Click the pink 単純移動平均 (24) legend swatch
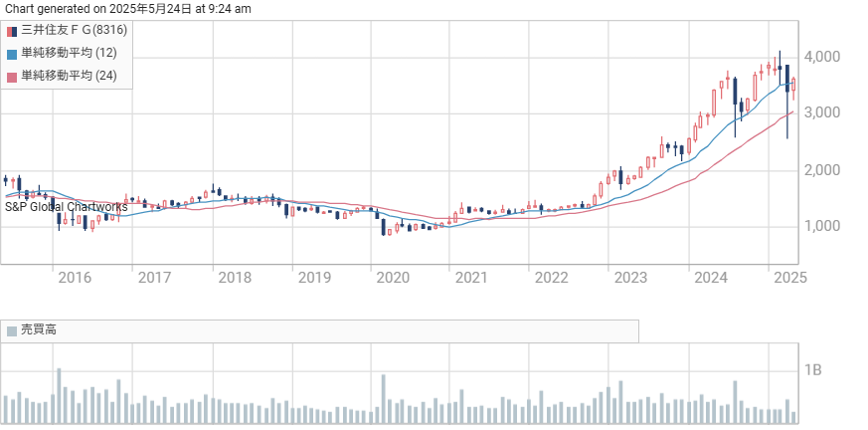Screen dimensions: 868x430 coord(12,77)
